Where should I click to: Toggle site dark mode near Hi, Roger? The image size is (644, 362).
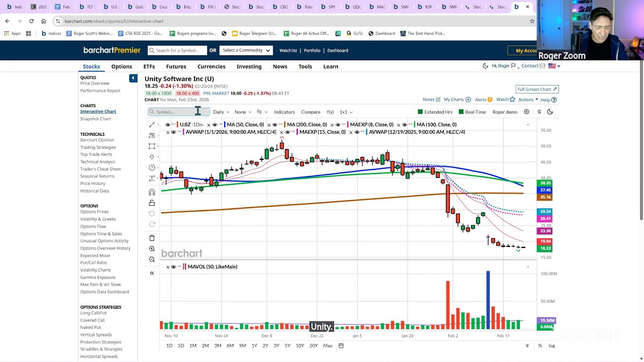tap(485, 66)
